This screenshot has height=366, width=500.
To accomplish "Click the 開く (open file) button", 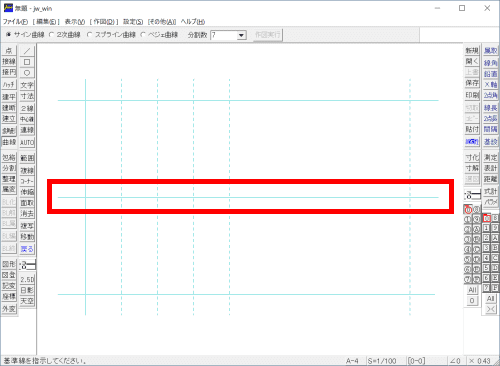I will click(x=472, y=61).
